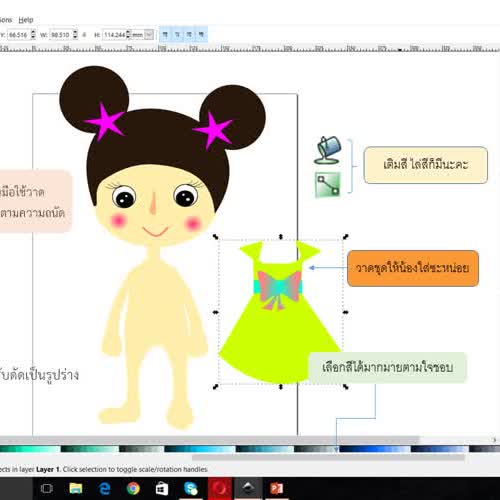Open File Explorer from the taskbar
500x500 pixels.
[76, 489]
